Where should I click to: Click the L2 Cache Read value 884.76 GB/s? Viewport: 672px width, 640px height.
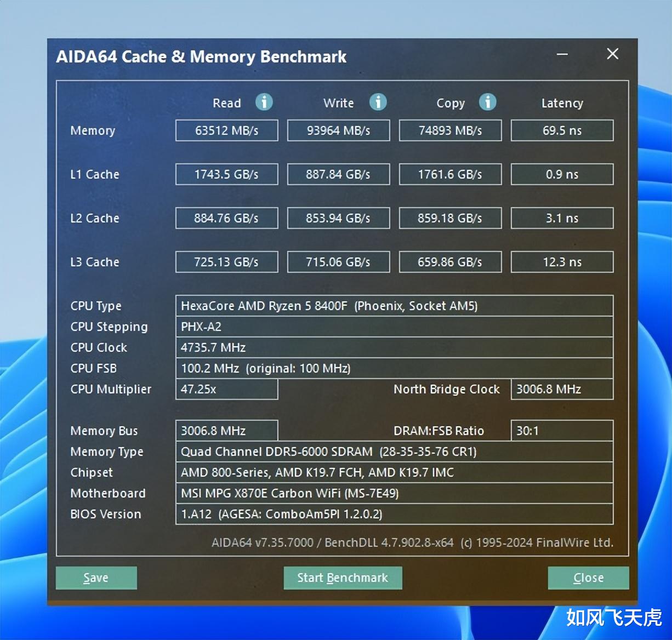tap(227, 218)
